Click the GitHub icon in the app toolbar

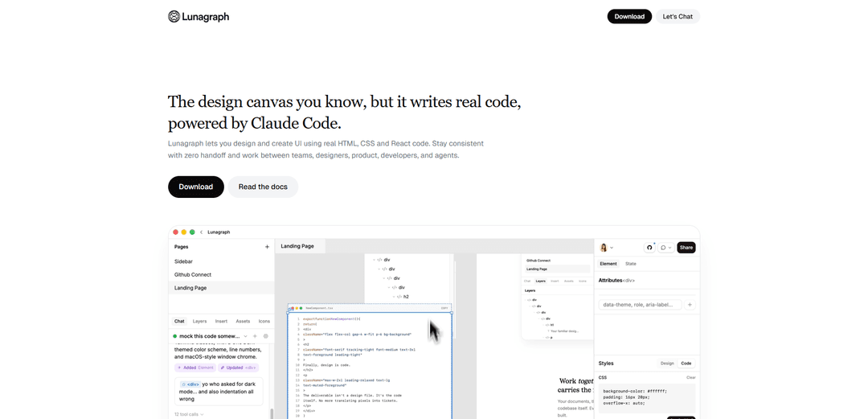pyautogui.click(x=649, y=248)
